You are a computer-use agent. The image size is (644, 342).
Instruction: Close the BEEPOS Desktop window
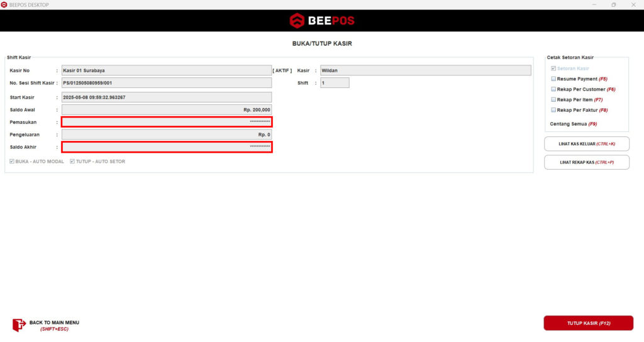tap(633, 5)
